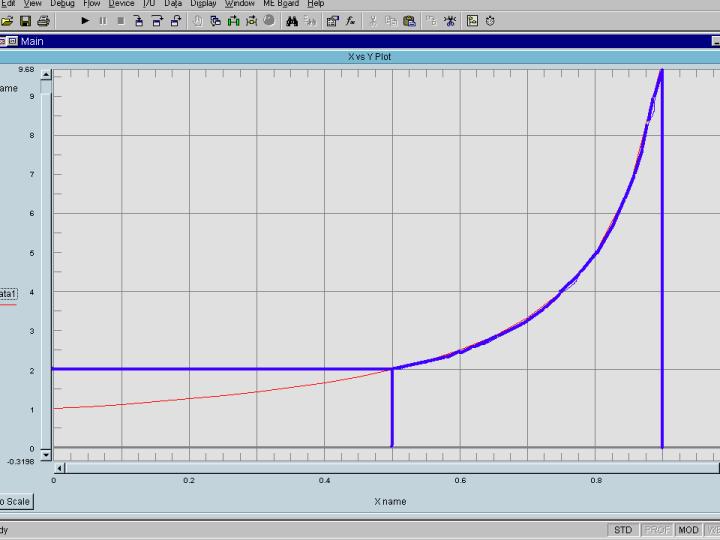The height and width of the screenshot is (540, 720).
Task: Click the Open folder toolbar icon
Action: point(8,20)
